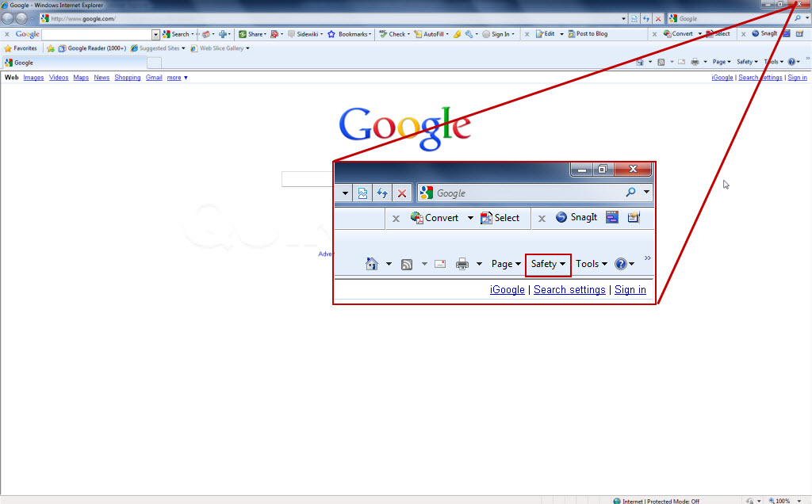Click the browser Forward arrow button

point(21,19)
